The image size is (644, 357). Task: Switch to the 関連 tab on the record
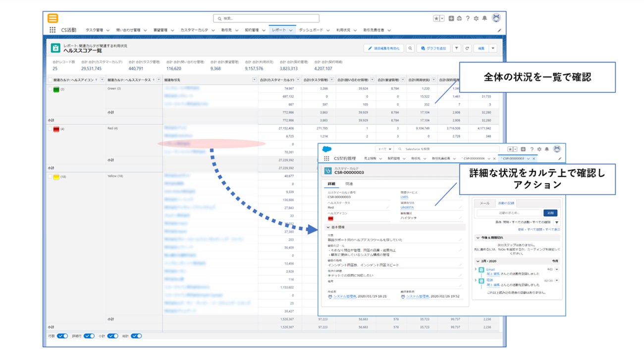pyautogui.click(x=349, y=184)
